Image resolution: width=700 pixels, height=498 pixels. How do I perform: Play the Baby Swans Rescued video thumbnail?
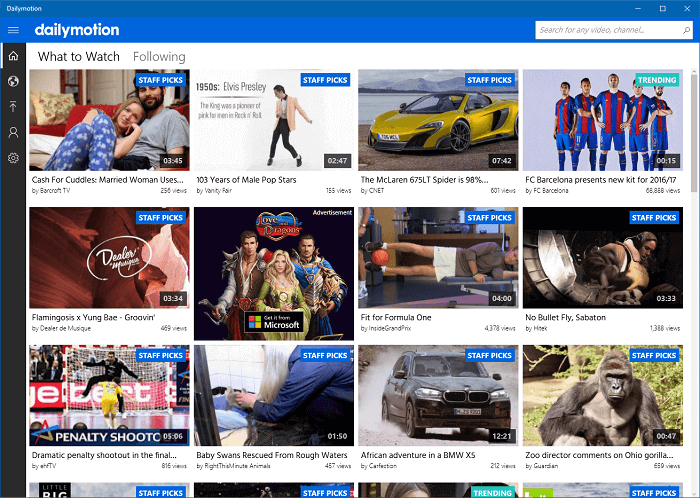pyautogui.click(x=273, y=396)
